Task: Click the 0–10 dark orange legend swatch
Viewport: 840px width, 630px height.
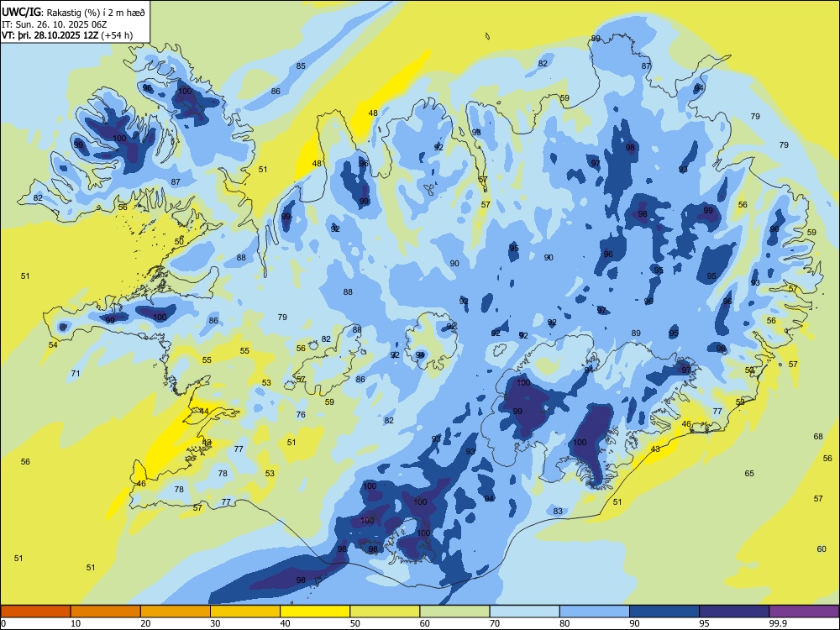Action: (35, 612)
